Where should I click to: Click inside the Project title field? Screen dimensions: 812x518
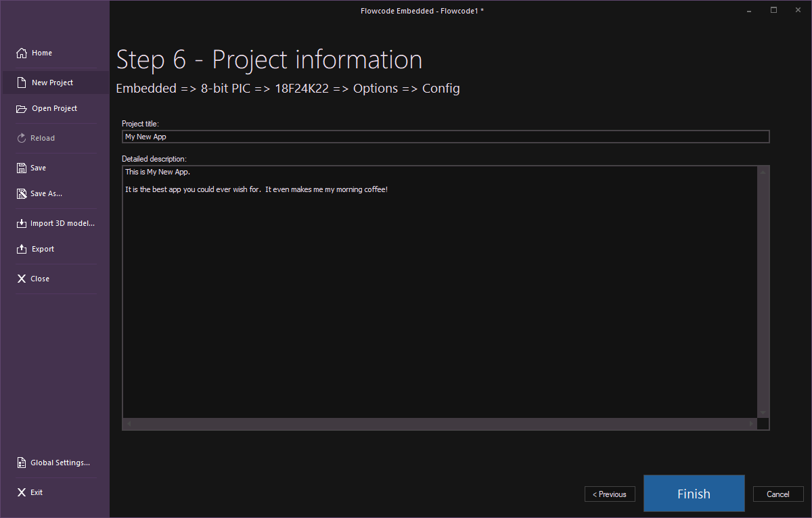[x=445, y=137]
